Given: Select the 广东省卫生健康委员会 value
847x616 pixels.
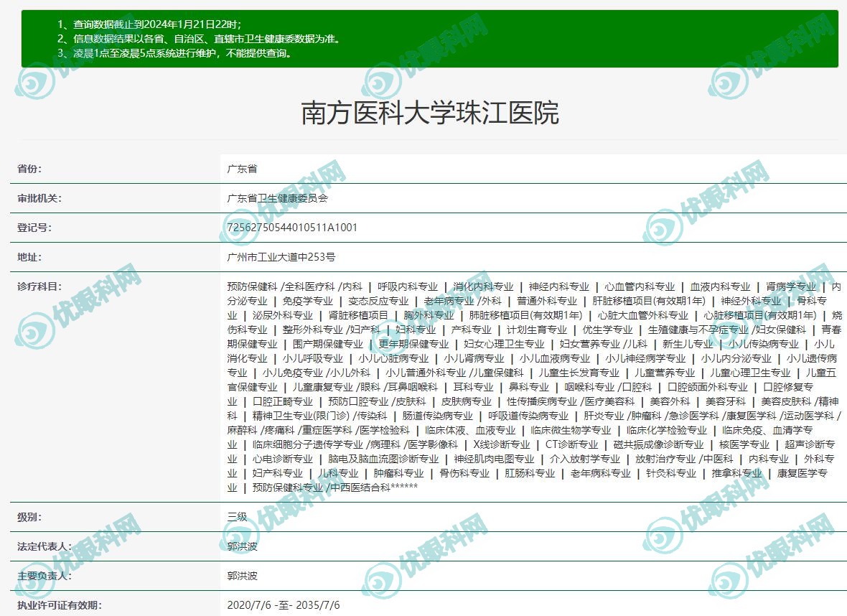Looking at the screenshot, I should tap(277, 198).
